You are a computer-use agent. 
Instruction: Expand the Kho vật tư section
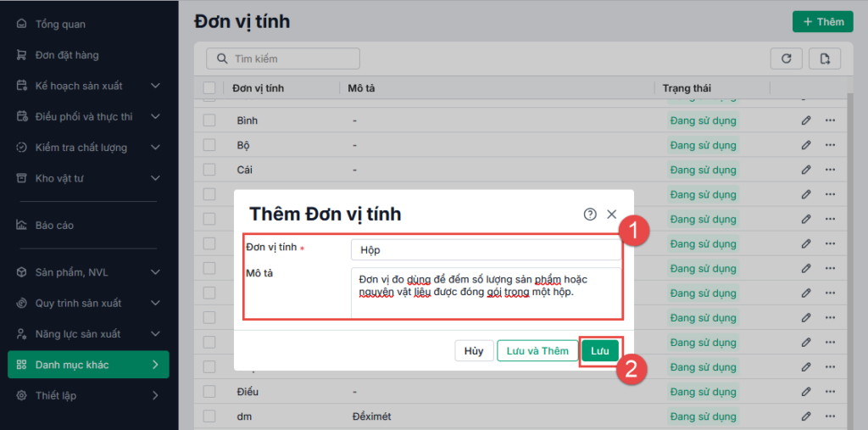pyautogui.click(x=155, y=178)
